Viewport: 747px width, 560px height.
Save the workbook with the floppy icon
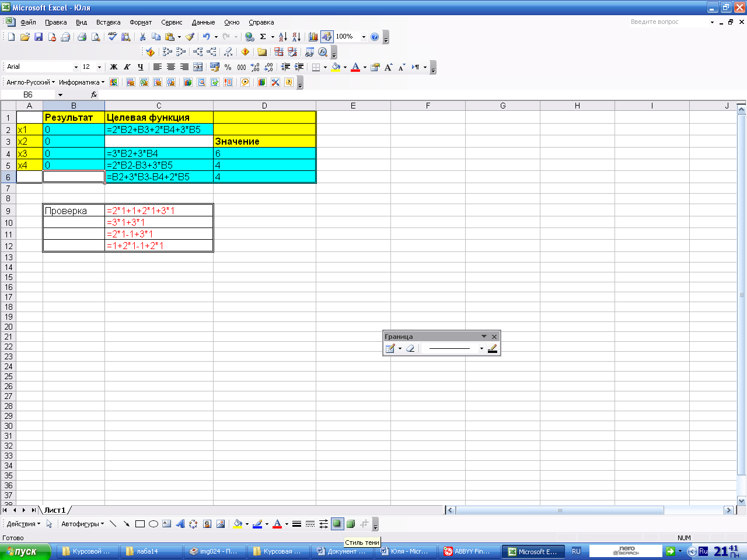pyautogui.click(x=39, y=37)
